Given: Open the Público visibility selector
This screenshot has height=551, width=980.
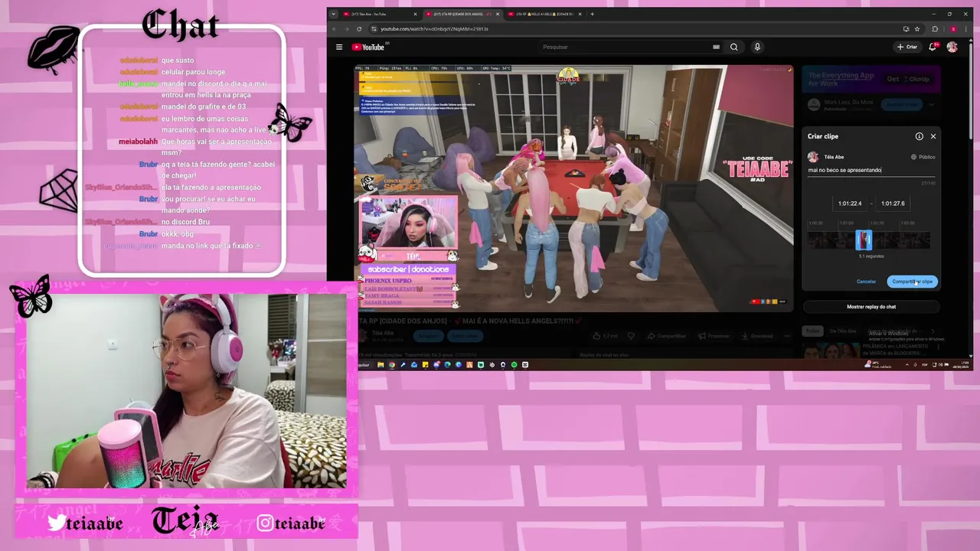Looking at the screenshot, I should pos(923,157).
